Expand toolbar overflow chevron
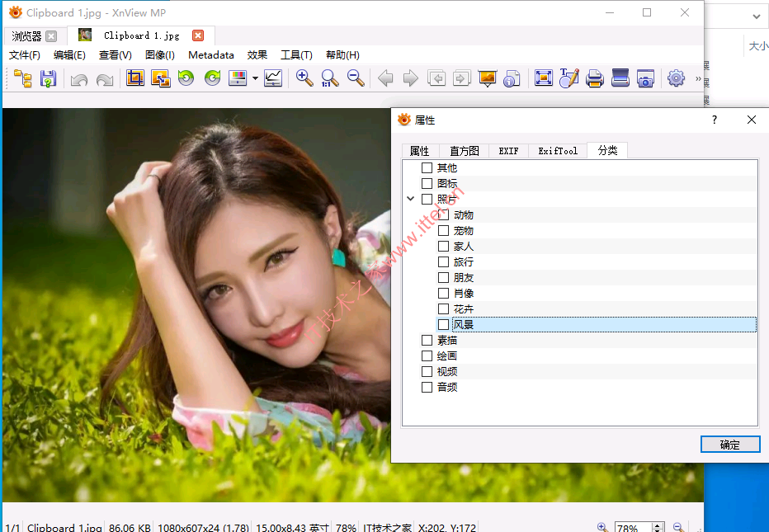 698,78
